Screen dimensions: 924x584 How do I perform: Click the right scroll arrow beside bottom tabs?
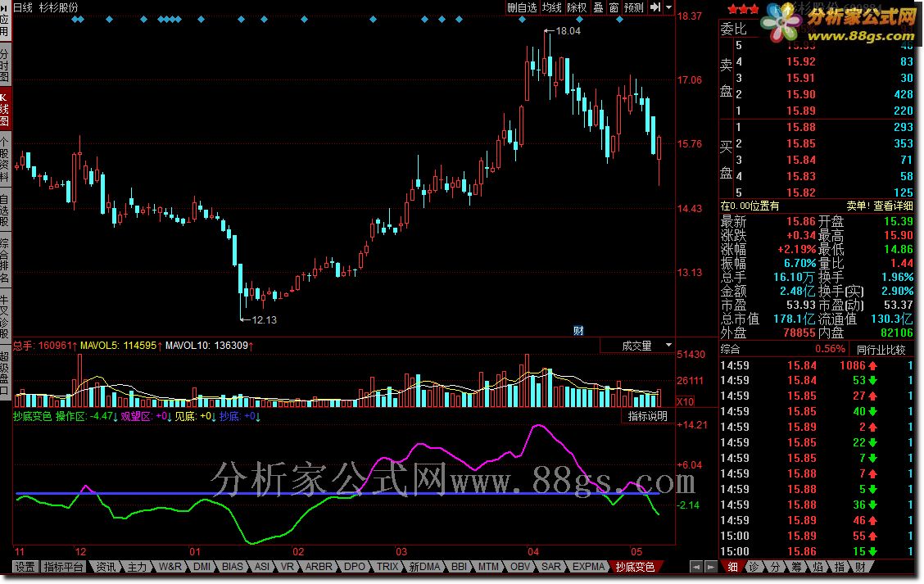(x=711, y=567)
